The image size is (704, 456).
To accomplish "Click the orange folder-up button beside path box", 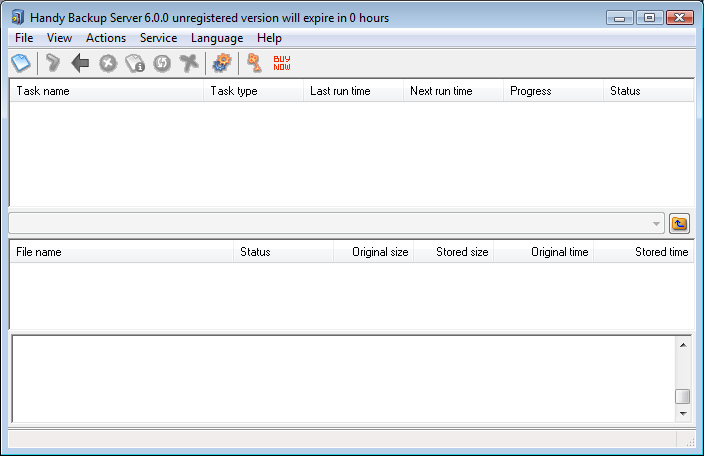I will pyautogui.click(x=679, y=223).
